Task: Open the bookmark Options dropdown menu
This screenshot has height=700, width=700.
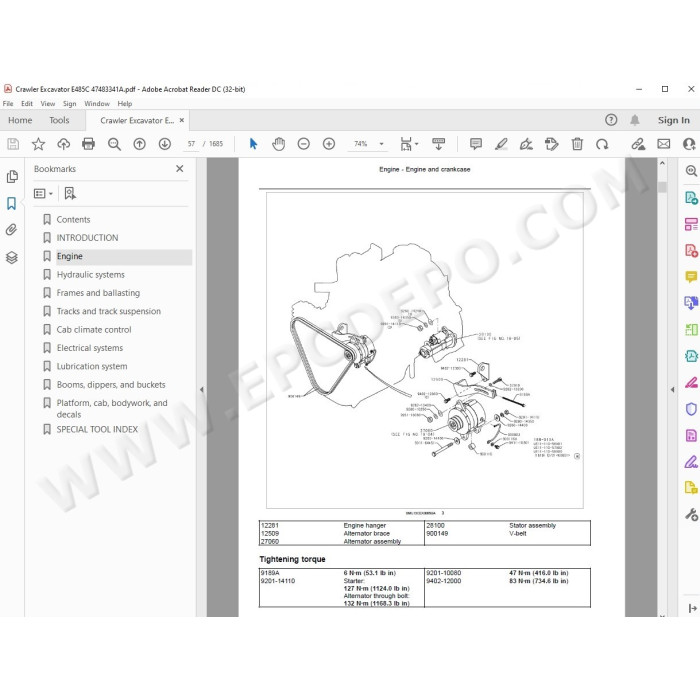Action: click(43, 193)
